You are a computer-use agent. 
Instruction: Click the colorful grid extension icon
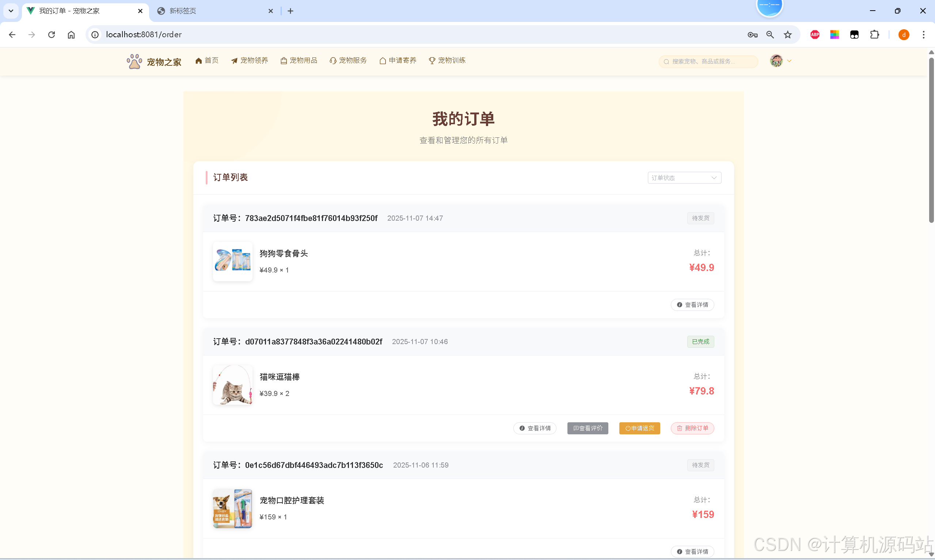click(835, 35)
